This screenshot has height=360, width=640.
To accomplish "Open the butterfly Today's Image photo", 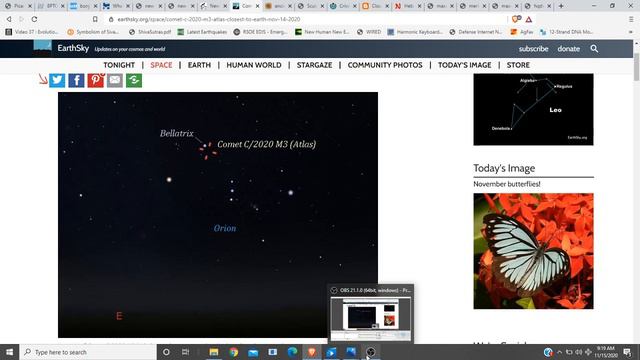I will click(533, 251).
